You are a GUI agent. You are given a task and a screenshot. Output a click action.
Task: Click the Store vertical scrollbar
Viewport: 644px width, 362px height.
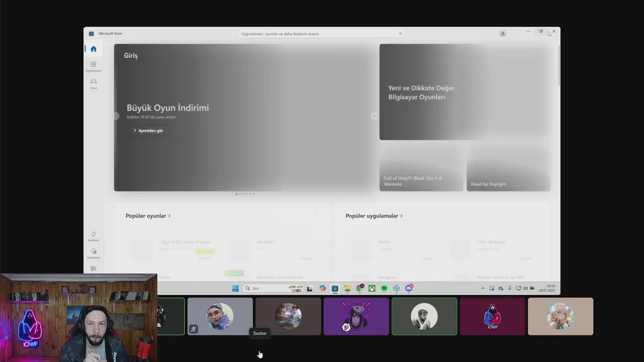559,65
